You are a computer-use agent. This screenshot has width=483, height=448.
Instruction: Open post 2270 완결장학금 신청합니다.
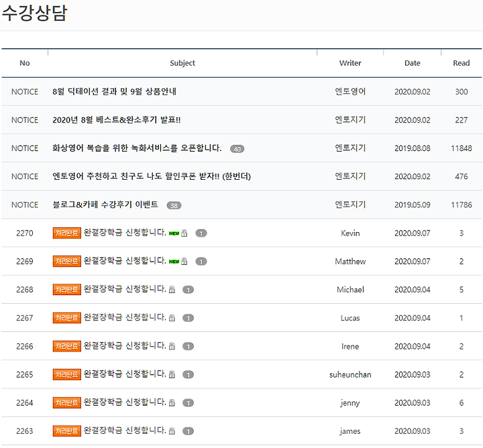coord(125,233)
